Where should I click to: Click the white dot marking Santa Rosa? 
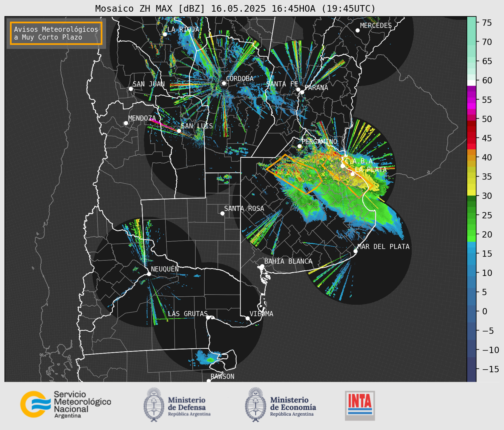click(x=222, y=214)
